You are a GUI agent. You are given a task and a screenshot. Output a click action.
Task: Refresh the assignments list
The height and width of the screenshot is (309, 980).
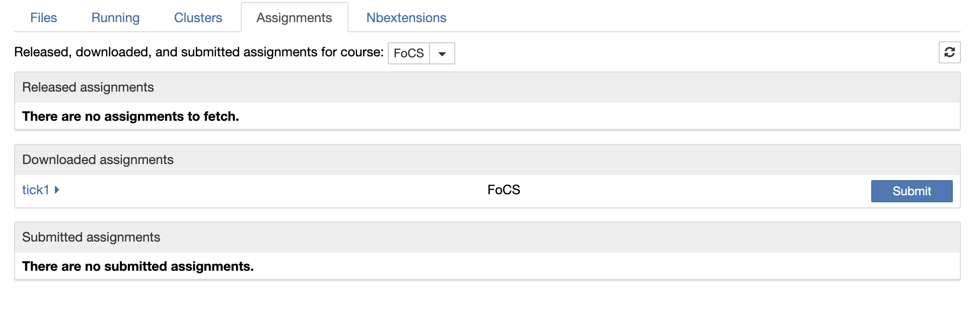(x=949, y=52)
